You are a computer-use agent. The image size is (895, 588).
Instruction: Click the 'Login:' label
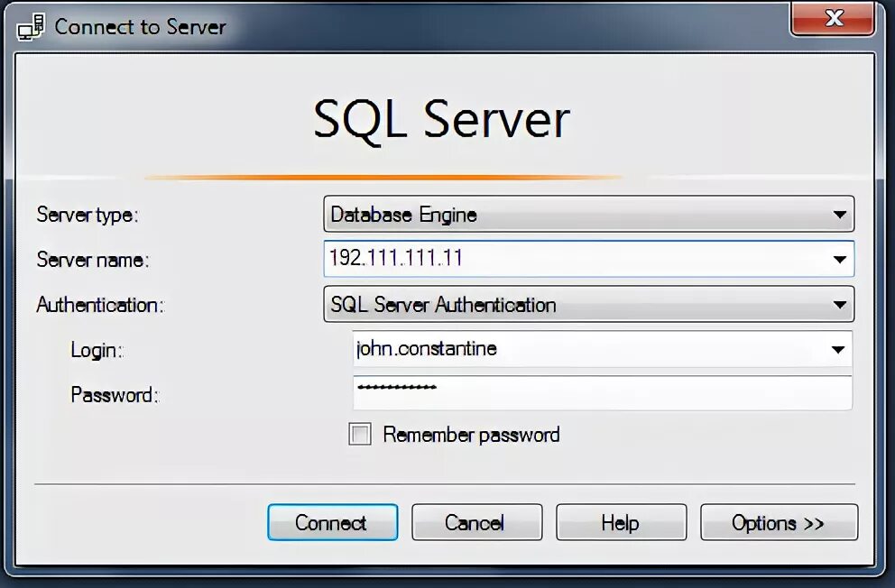tap(97, 350)
